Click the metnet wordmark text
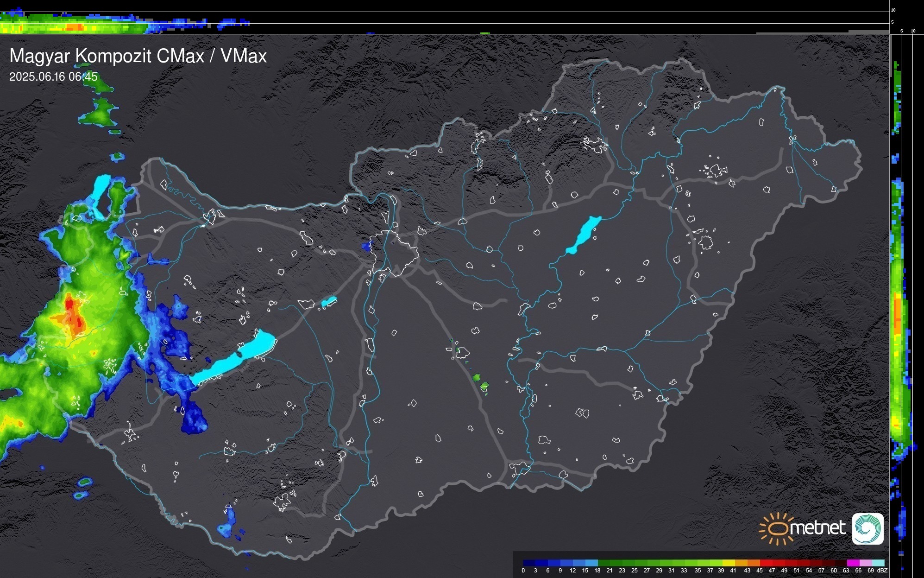This screenshot has width=924, height=578. (x=817, y=528)
